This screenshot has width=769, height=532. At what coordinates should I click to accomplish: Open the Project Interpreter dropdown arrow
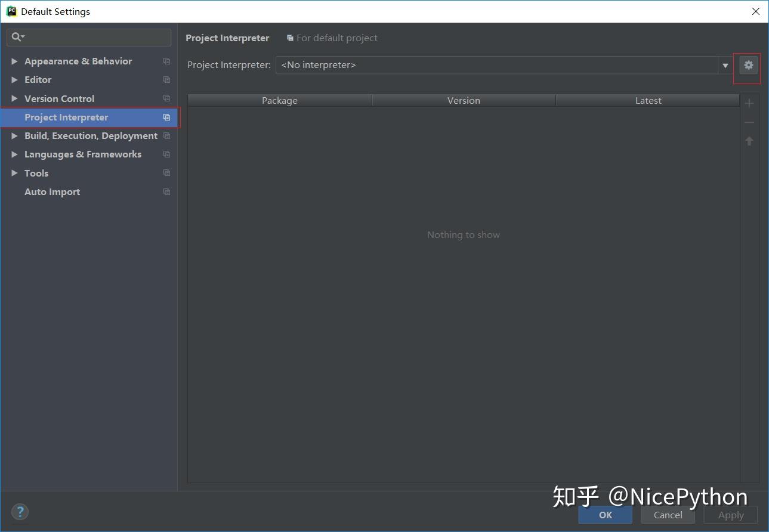pyautogui.click(x=725, y=66)
